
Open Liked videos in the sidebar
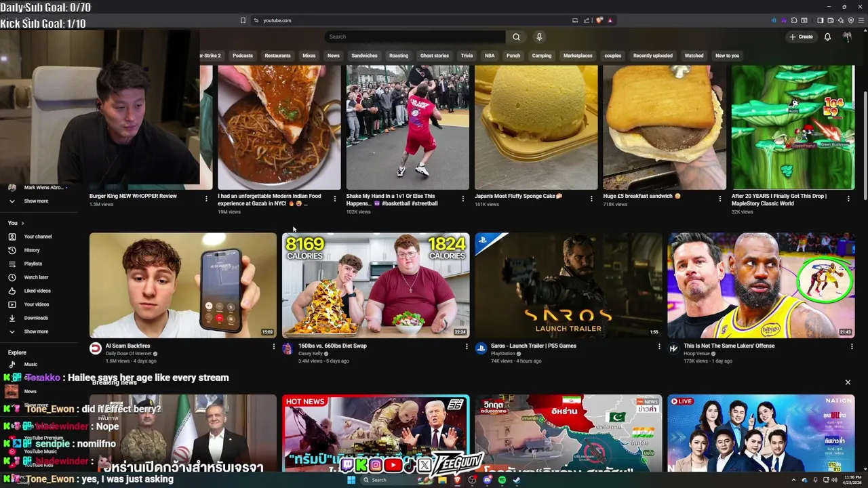[37, 291]
